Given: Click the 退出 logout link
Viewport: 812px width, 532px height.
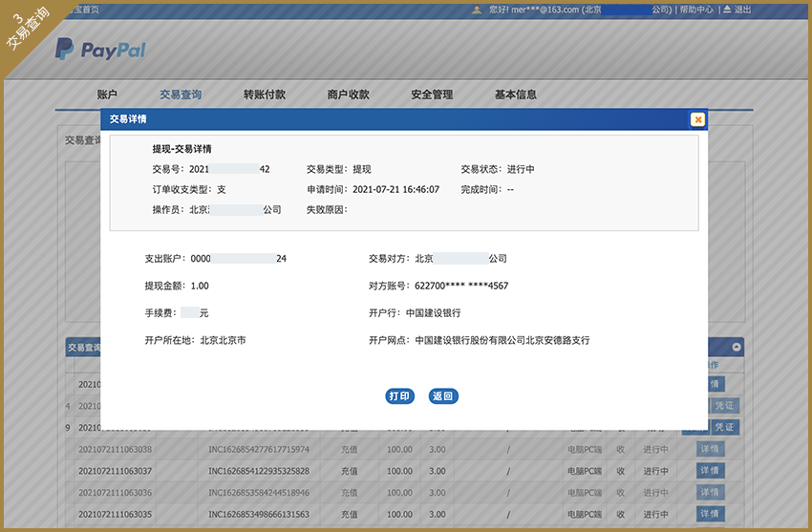Looking at the screenshot, I should pyautogui.click(x=742, y=10).
